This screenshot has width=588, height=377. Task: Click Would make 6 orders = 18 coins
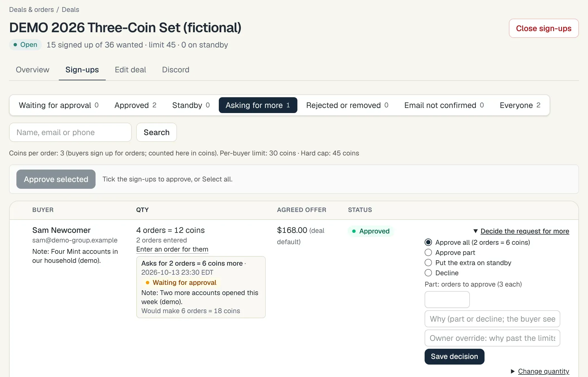[191, 311]
